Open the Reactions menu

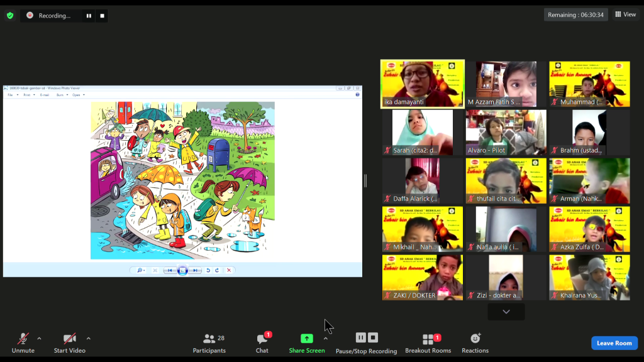[x=475, y=343]
